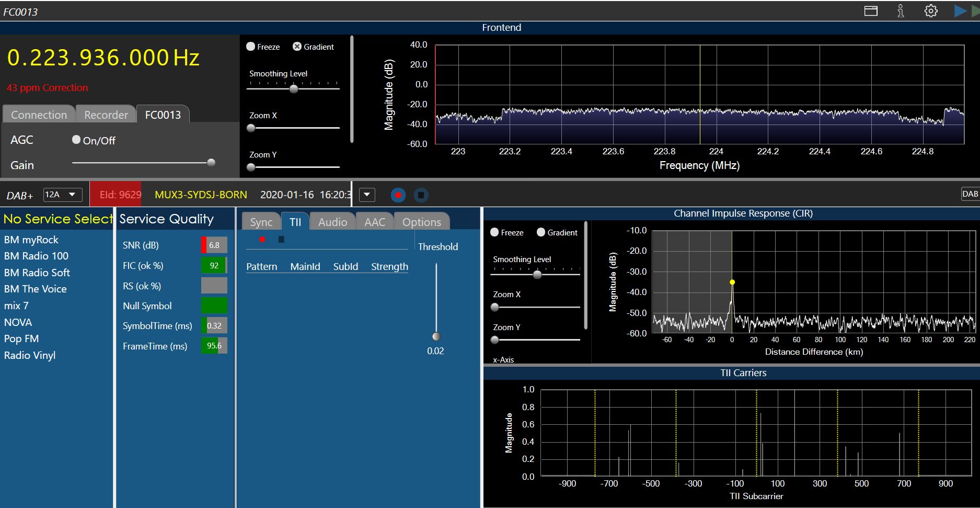Expand the dropdown next to the date and time
The image size is (980, 508).
(367, 195)
